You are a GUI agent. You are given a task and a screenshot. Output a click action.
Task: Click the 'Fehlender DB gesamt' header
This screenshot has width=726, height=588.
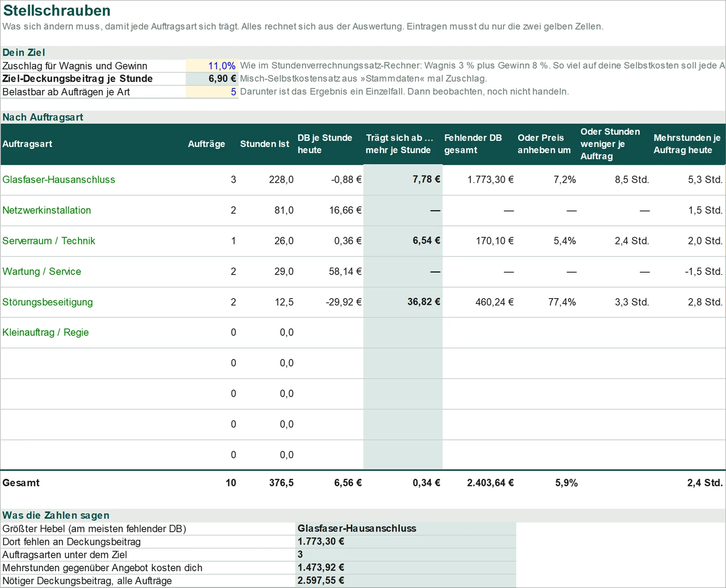(x=473, y=144)
